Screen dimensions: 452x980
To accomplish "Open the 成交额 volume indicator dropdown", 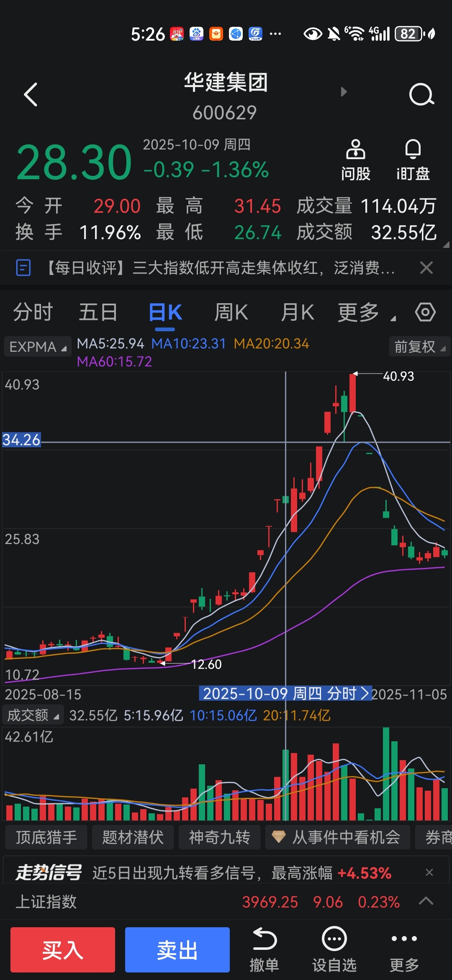I will pos(33,715).
